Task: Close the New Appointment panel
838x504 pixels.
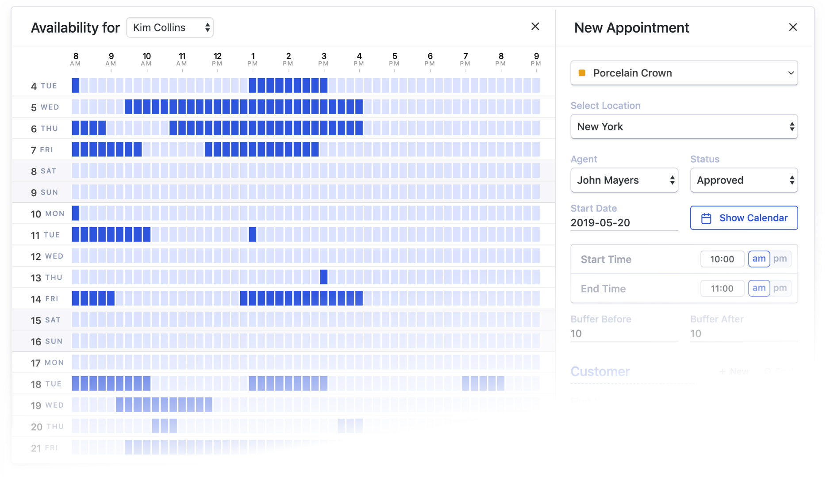Action: click(x=792, y=27)
